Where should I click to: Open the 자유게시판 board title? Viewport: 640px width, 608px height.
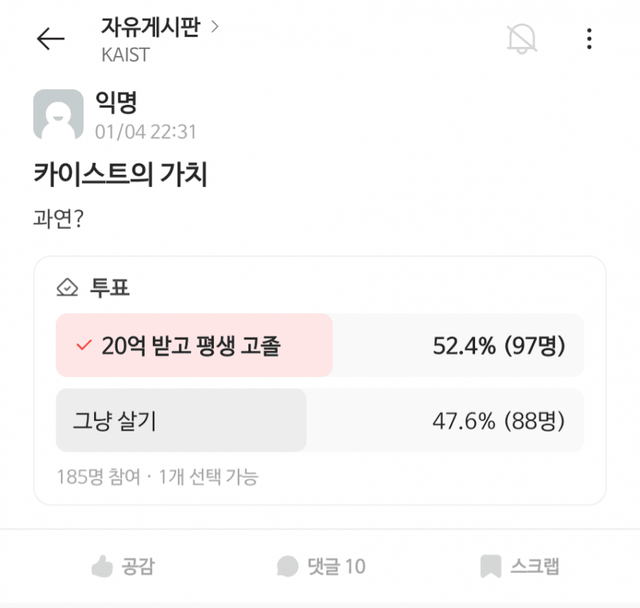(150, 27)
